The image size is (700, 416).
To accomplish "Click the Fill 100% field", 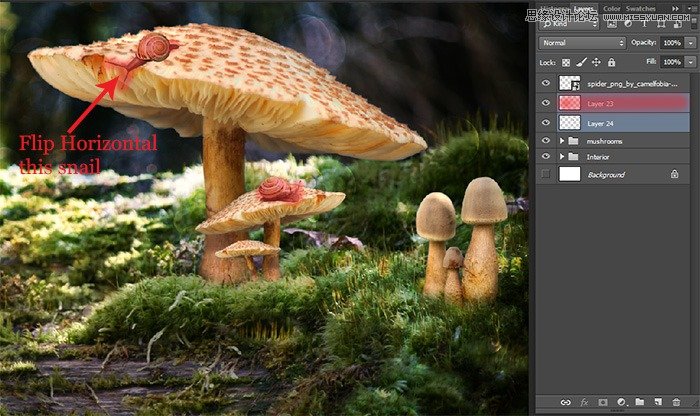I will coord(672,62).
